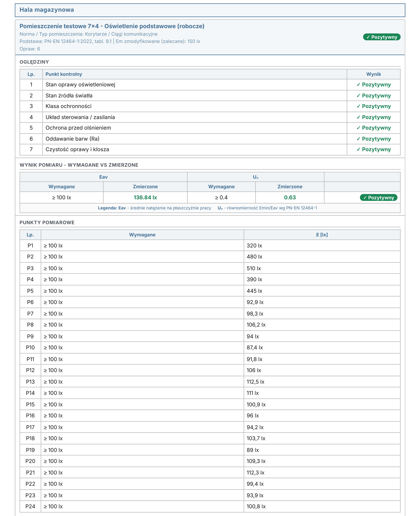
Task: Click the Eav column group header
Action: pyautogui.click(x=103, y=177)
